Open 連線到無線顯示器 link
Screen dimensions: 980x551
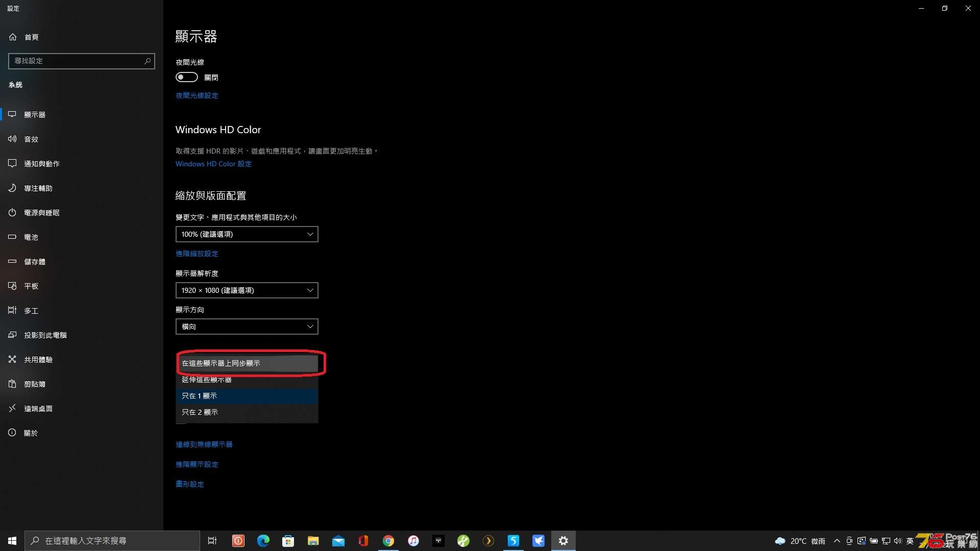point(204,444)
